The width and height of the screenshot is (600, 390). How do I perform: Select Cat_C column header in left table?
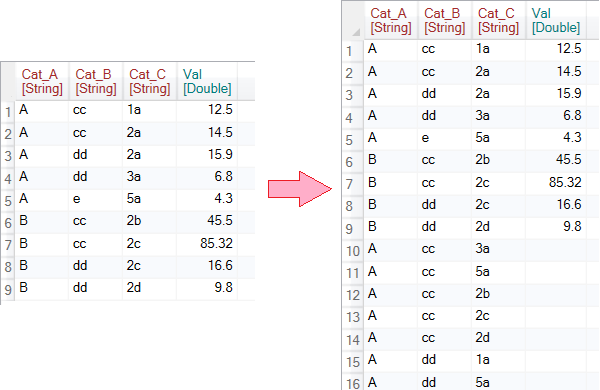(x=150, y=82)
